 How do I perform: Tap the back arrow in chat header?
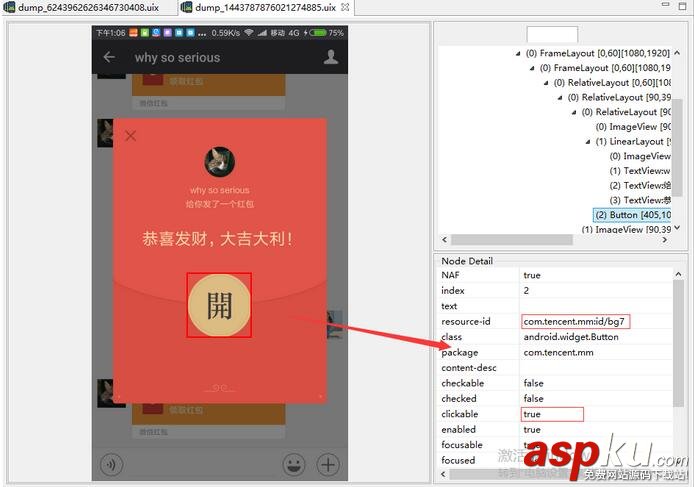tap(109, 57)
